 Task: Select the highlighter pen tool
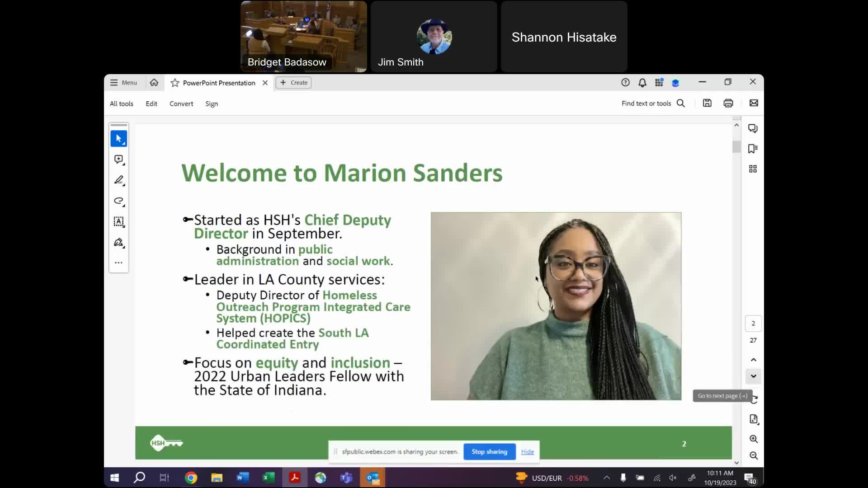[118, 180]
